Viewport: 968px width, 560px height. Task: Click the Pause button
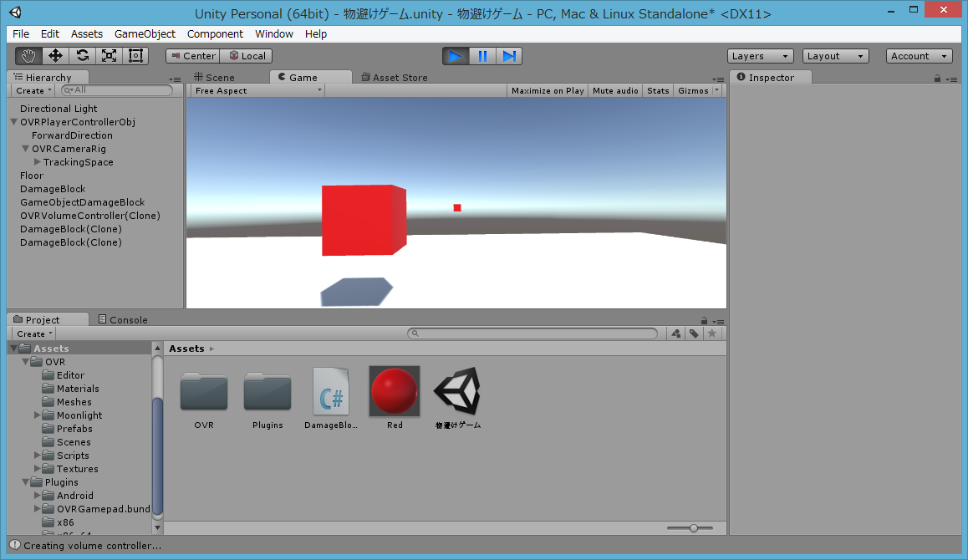(482, 56)
